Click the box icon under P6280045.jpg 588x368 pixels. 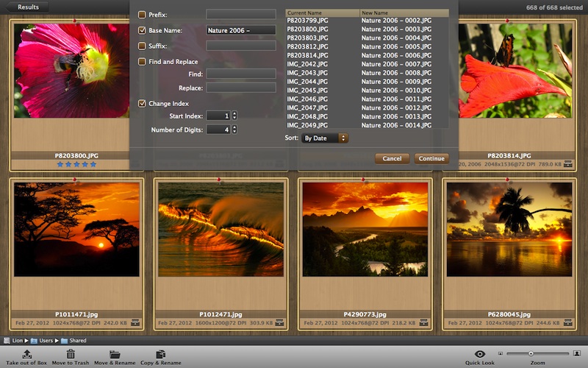pyautogui.click(x=567, y=322)
